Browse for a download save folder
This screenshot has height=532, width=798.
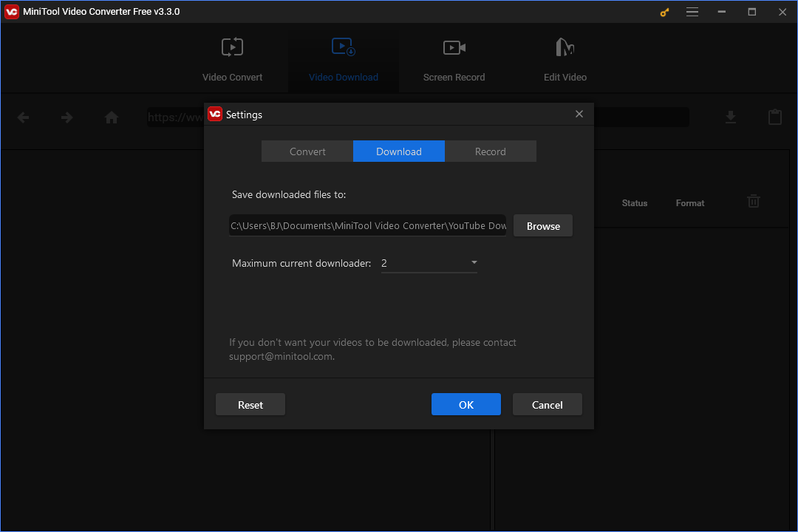point(542,225)
